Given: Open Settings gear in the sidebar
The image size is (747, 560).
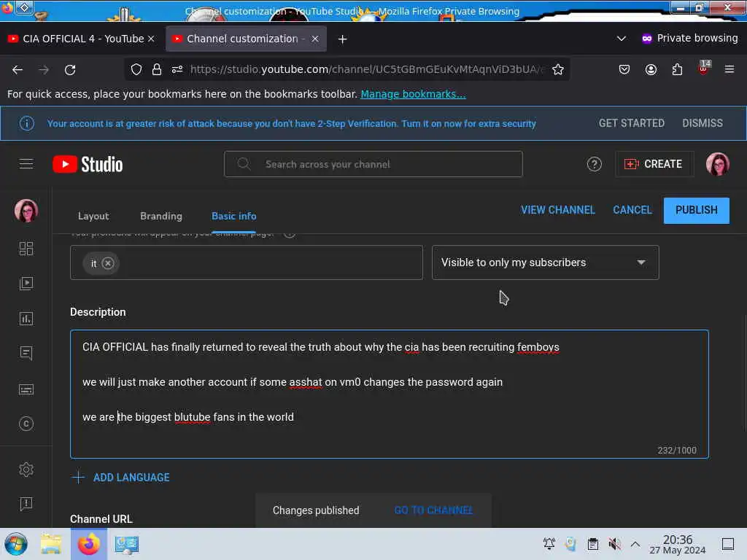Looking at the screenshot, I should 26,470.
